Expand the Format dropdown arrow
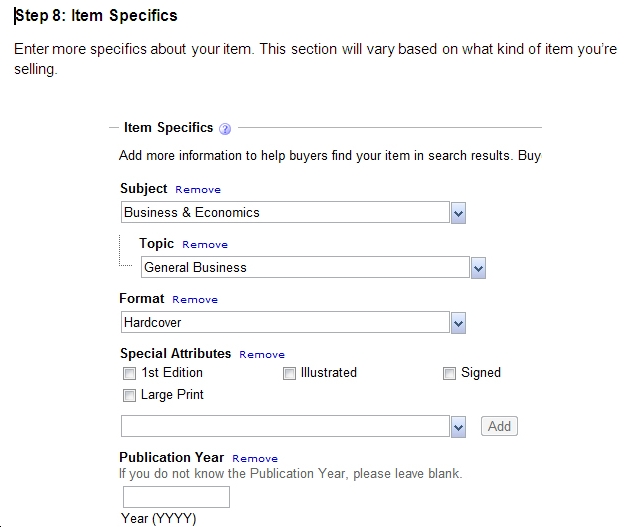This screenshot has width=636, height=527. (x=458, y=323)
